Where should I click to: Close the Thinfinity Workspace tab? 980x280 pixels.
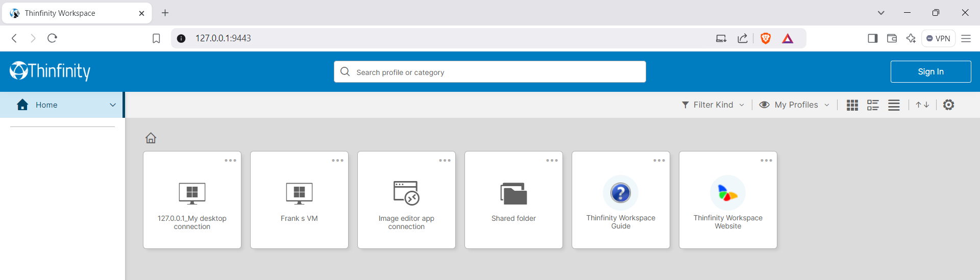[x=141, y=13]
